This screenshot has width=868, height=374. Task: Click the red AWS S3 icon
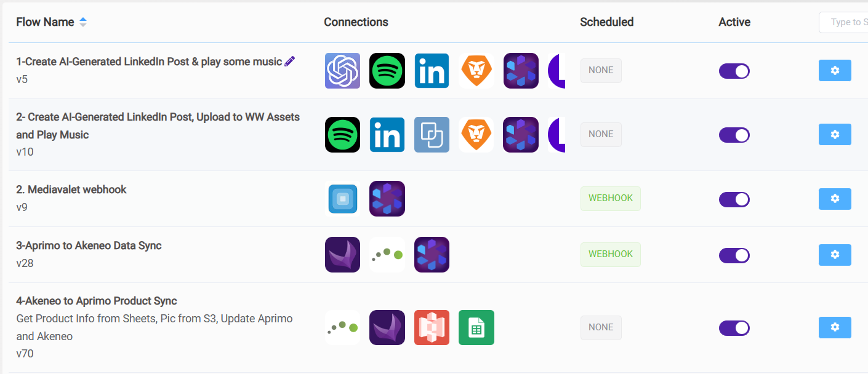tap(432, 327)
